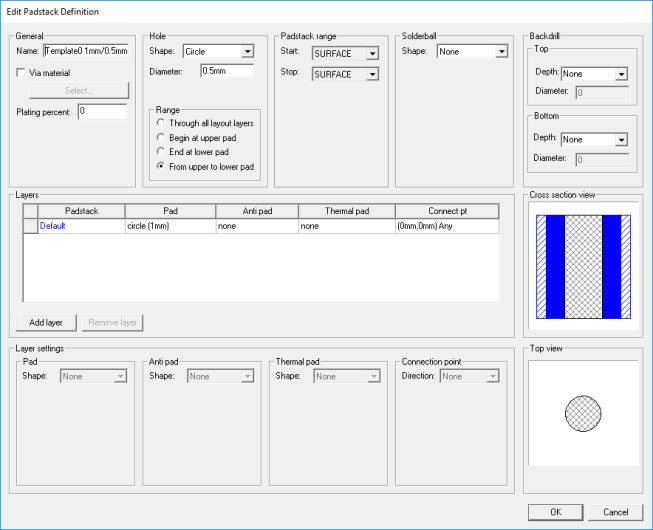The height and width of the screenshot is (530, 653).
Task: Open the disabled Pad Shape dropdown
Action: click(120, 376)
